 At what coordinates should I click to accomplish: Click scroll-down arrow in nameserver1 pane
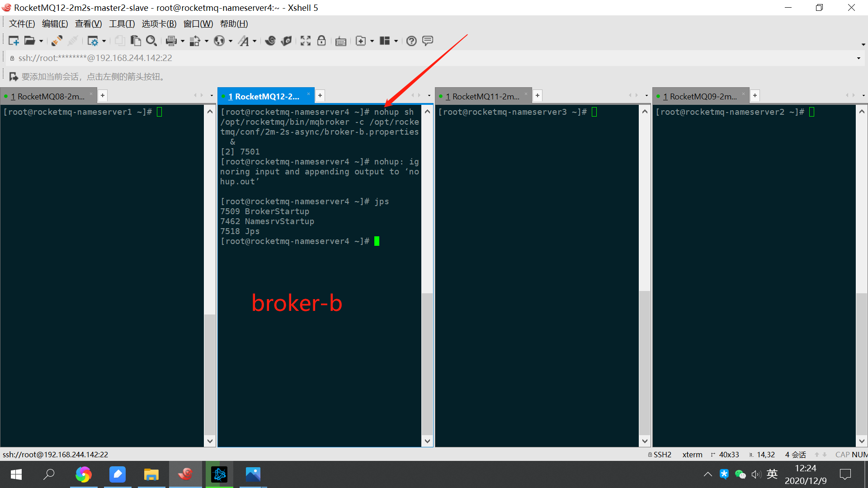[x=210, y=441]
